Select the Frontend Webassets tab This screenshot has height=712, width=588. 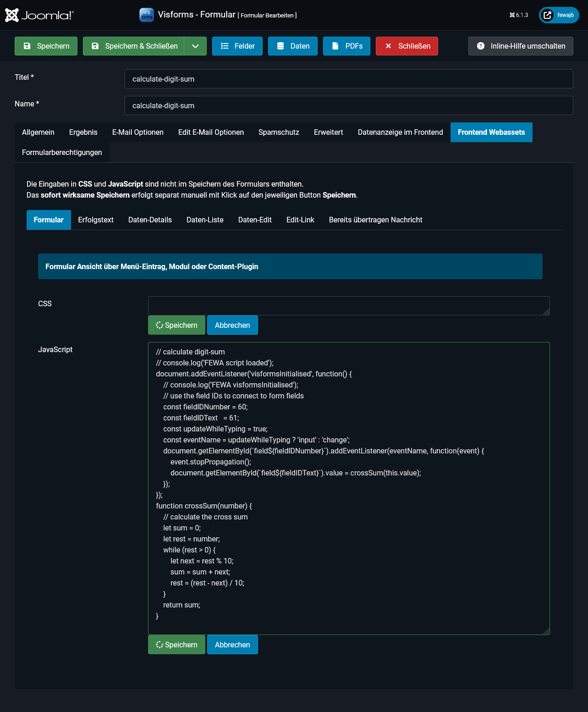pos(491,132)
